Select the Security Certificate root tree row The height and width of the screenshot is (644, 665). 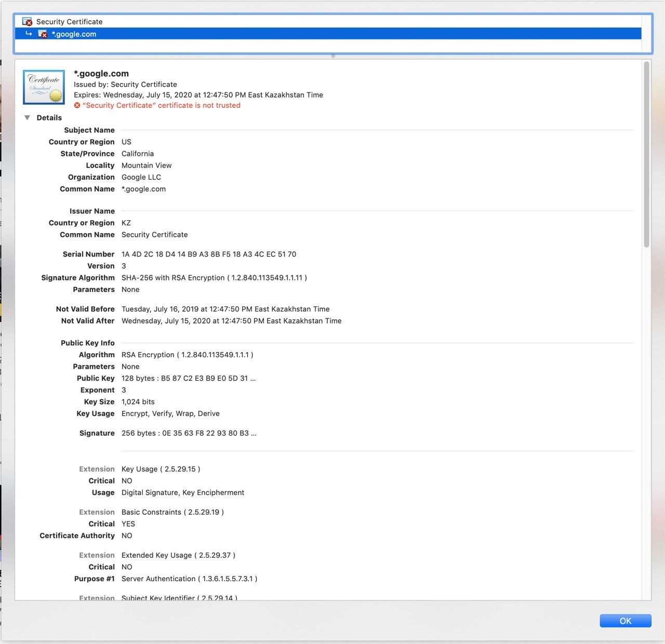click(x=328, y=22)
